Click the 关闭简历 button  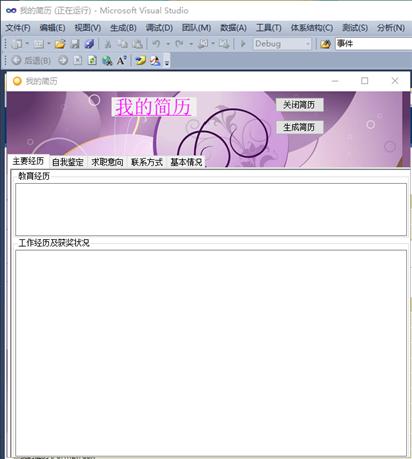299,105
